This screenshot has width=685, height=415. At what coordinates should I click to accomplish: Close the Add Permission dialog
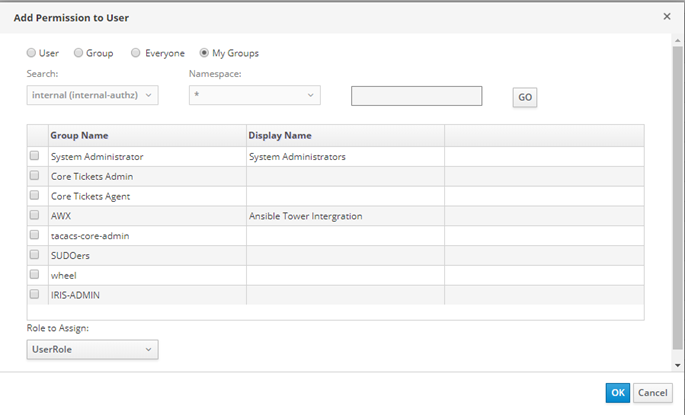pyautogui.click(x=667, y=17)
